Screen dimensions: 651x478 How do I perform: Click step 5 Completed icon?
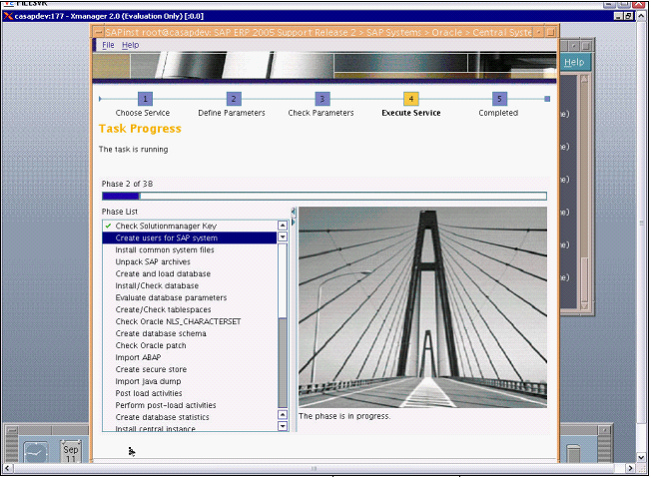click(x=499, y=99)
